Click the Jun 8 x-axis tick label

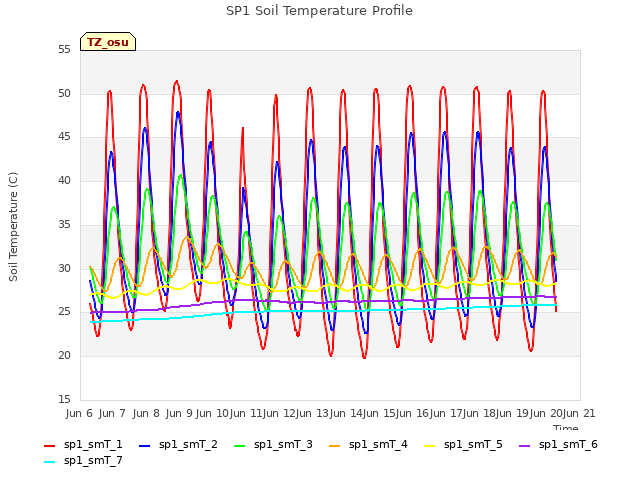click(146, 413)
